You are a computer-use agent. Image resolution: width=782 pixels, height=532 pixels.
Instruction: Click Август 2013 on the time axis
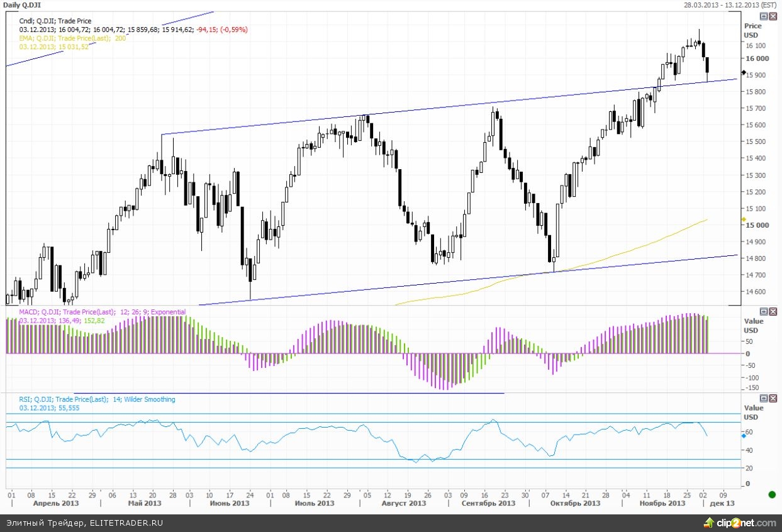(x=403, y=503)
